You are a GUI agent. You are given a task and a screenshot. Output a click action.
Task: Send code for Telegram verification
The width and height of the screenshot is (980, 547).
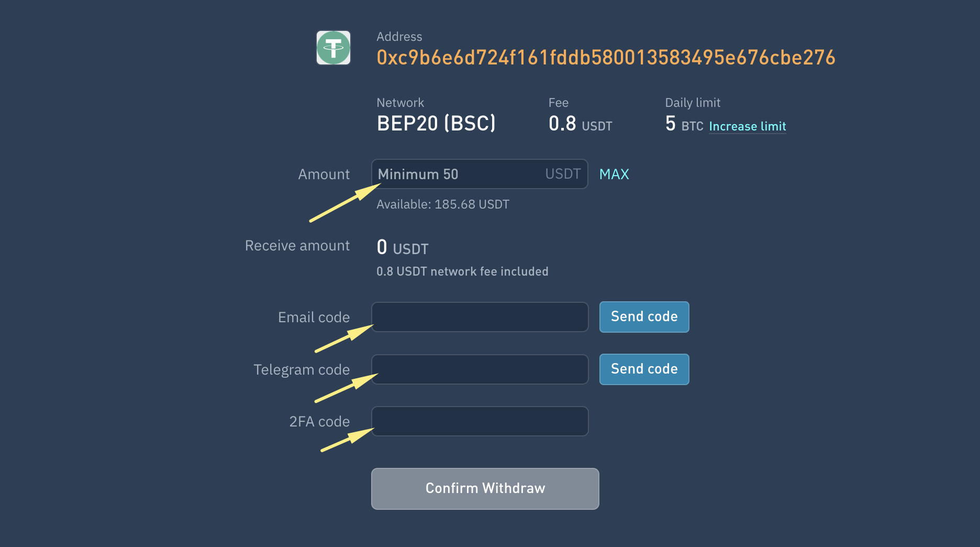[644, 369]
